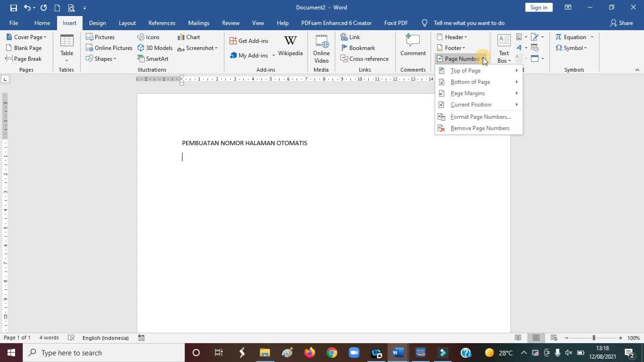
Task: Open the Screenshot dropdown
Action: (198, 48)
